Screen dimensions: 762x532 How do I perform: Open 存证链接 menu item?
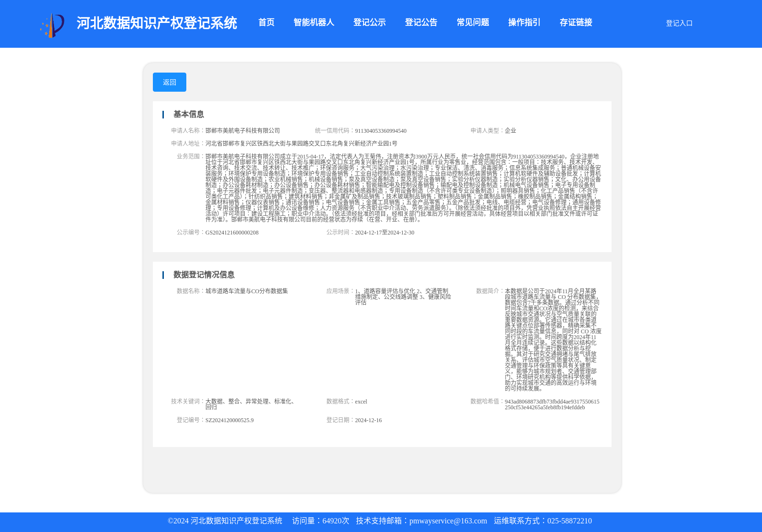click(x=576, y=22)
